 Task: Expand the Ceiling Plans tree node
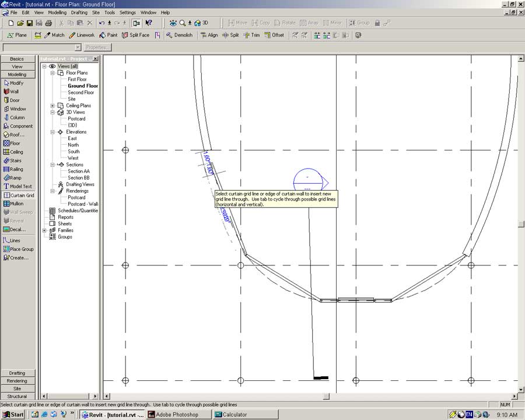pyautogui.click(x=52, y=106)
